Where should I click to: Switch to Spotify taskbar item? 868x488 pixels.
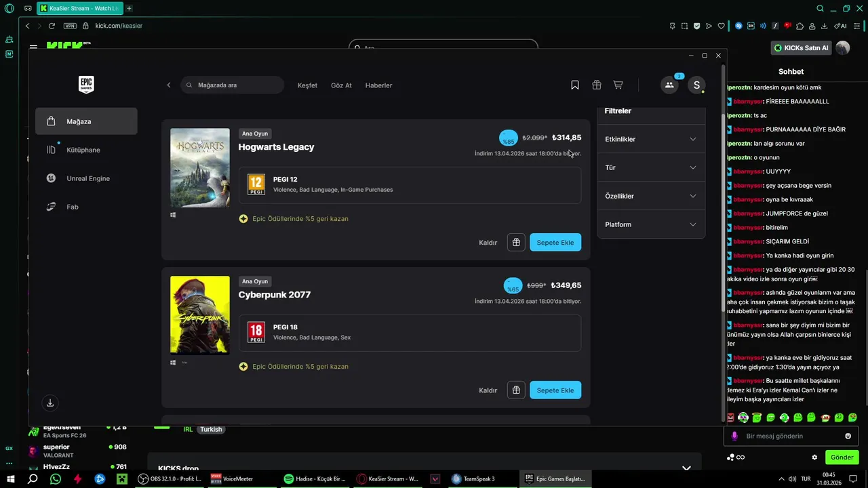tap(315, 479)
